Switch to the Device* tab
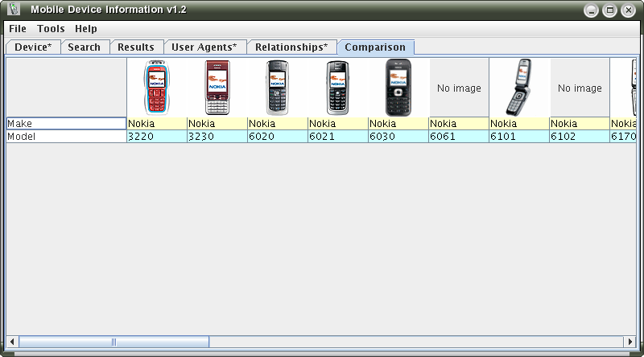This screenshot has height=357, width=644. pyautogui.click(x=33, y=47)
